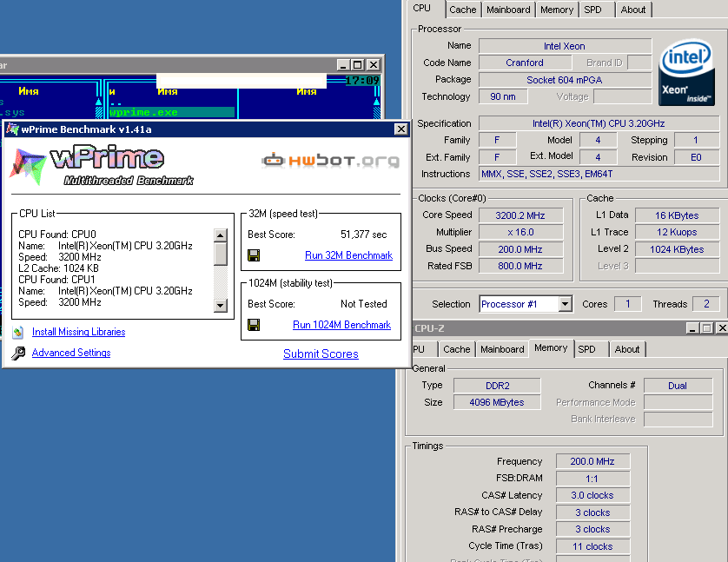Click the Core Speed value 3200.2 MHz

(520, 215)
